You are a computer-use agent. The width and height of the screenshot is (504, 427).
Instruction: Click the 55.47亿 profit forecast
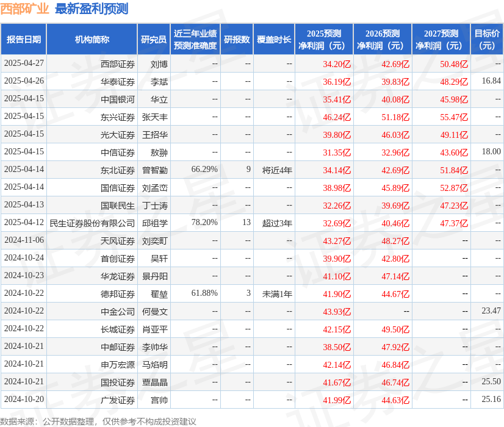coord(454,117)
